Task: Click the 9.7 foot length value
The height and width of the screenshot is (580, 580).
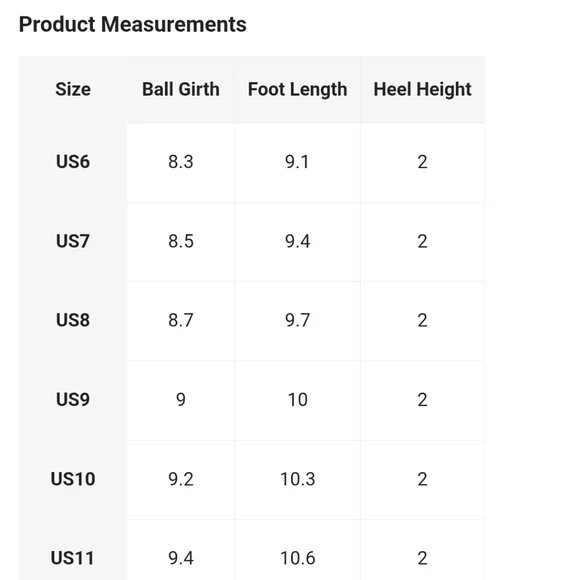Action: click(297, 320)
